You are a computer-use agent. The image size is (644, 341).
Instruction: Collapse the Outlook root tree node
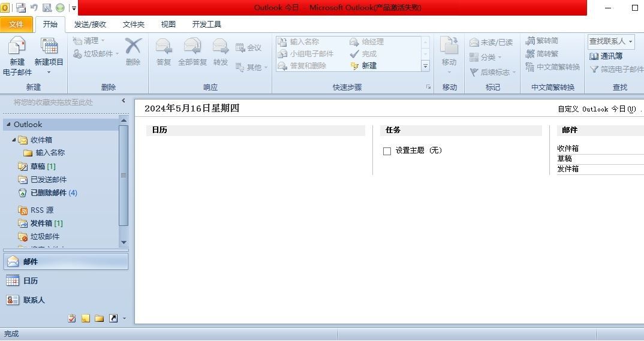tap(8, 124)
